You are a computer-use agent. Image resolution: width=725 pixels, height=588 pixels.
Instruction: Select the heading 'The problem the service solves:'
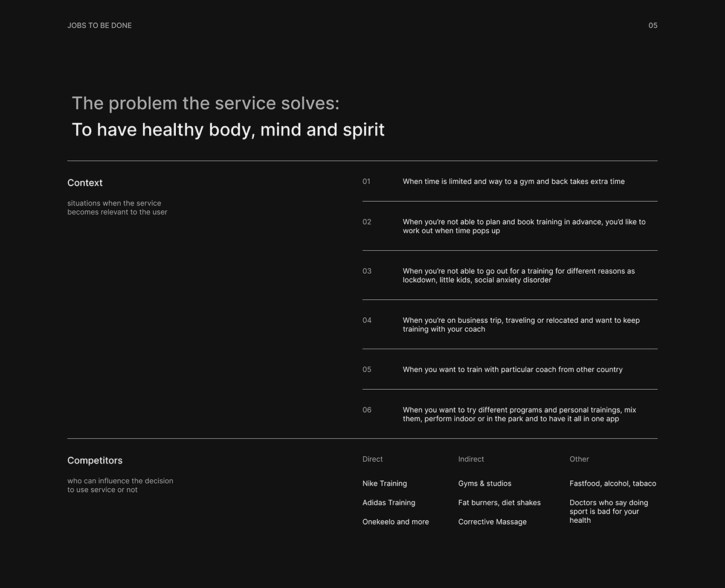point(205,103)
